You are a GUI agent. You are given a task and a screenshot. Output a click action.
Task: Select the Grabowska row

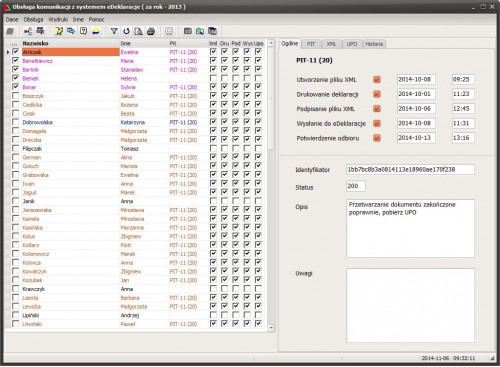click(135, 175)
